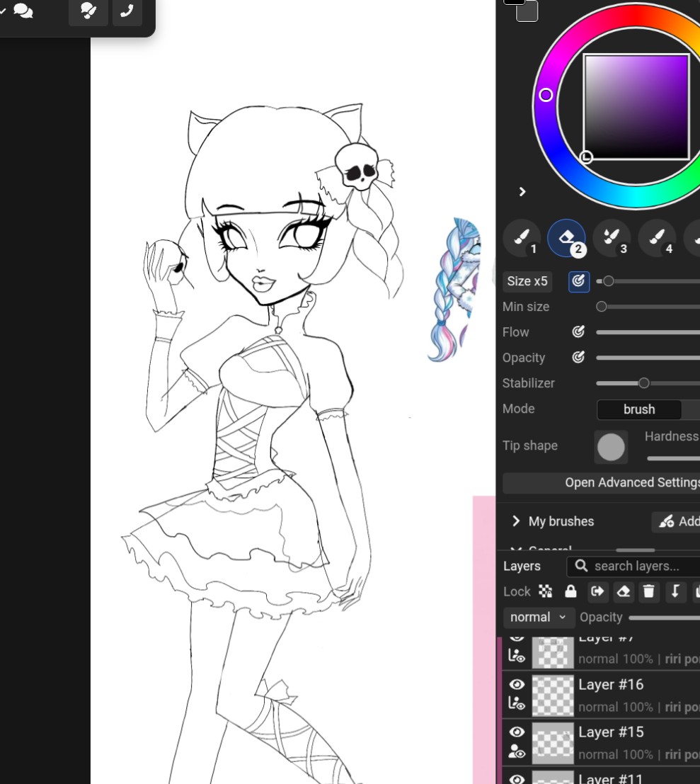Click the phone call icon
700x784 pixels.
click(127, 11)
